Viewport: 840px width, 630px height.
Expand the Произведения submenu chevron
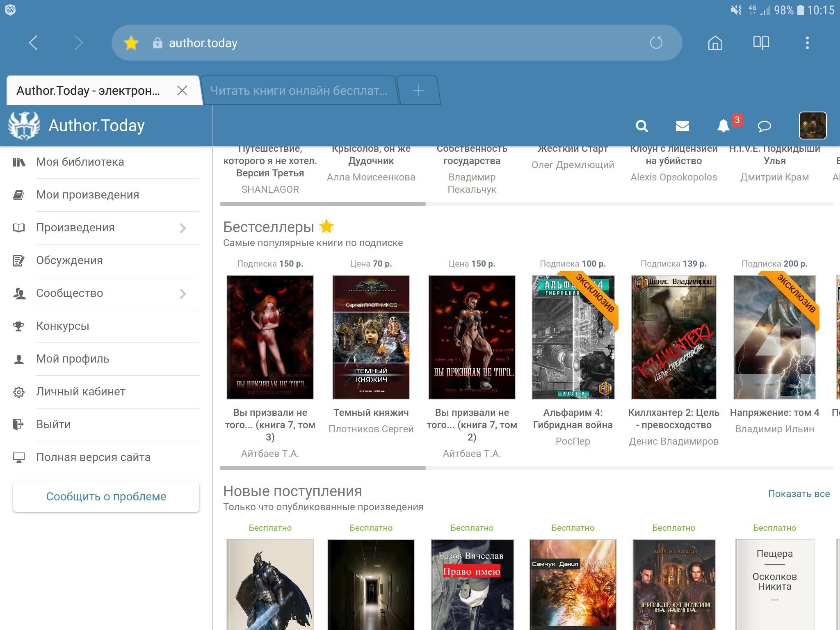(x=183, y=228)
